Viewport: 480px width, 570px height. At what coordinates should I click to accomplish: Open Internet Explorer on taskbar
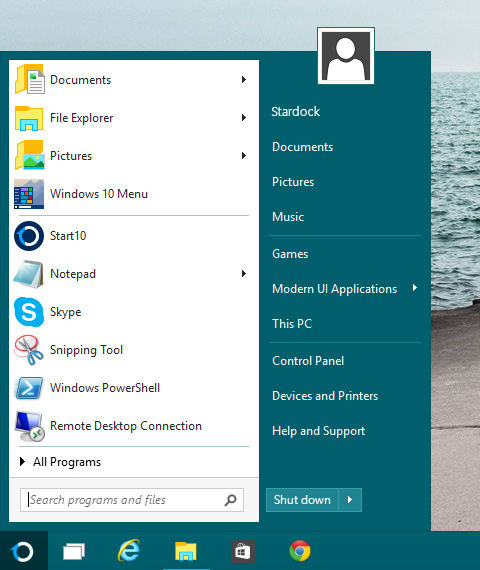coord(129,551)
